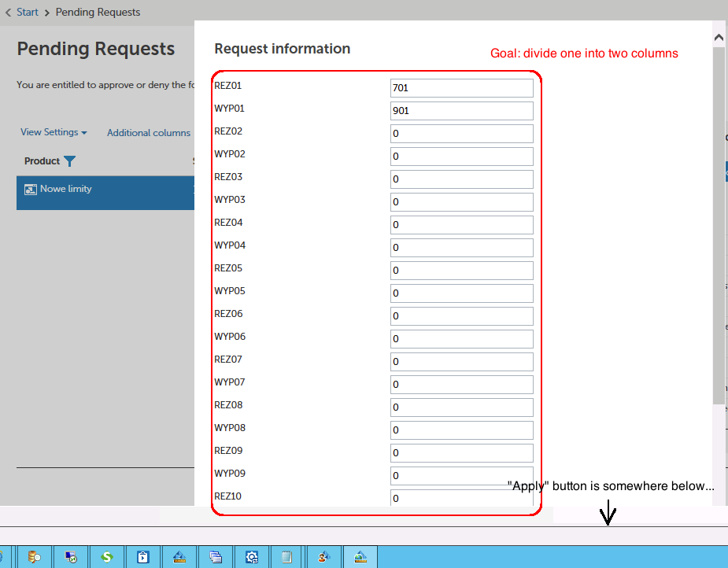Open the View Settings dropdown
Viewport: 728px width, 568px height.
coord(54,132)
